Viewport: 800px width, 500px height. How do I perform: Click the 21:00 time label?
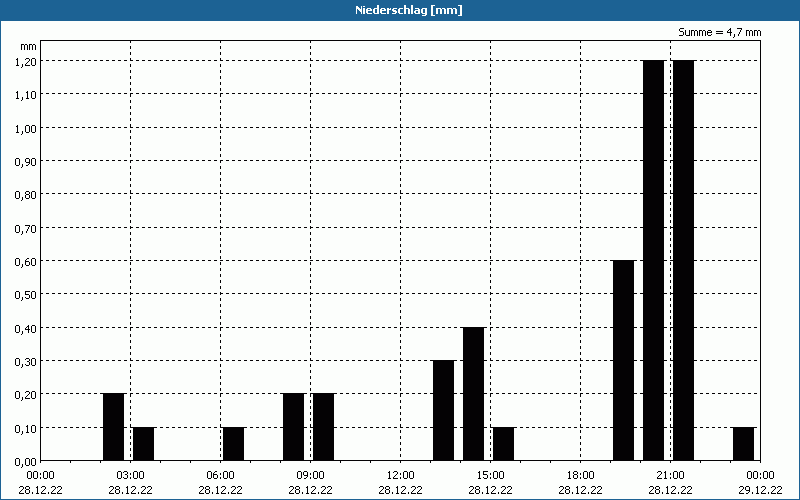pyautogui.click(x=670, y=476)
